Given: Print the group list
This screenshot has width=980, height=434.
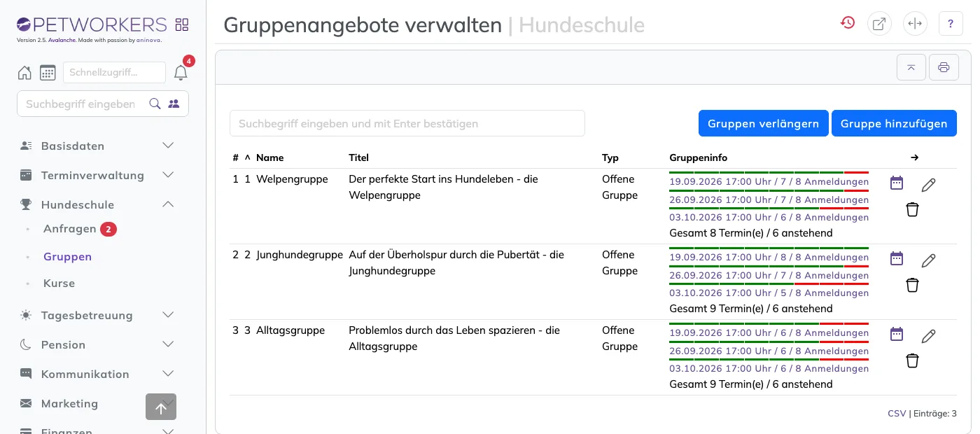Looking at the screenshot, I should pyautogui.click(x=944, y=67).
